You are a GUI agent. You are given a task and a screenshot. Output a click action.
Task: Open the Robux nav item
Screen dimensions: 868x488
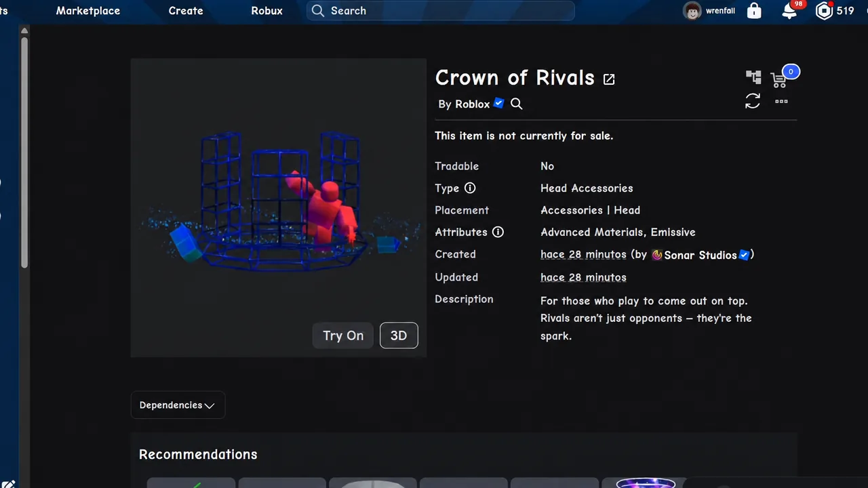267,11
